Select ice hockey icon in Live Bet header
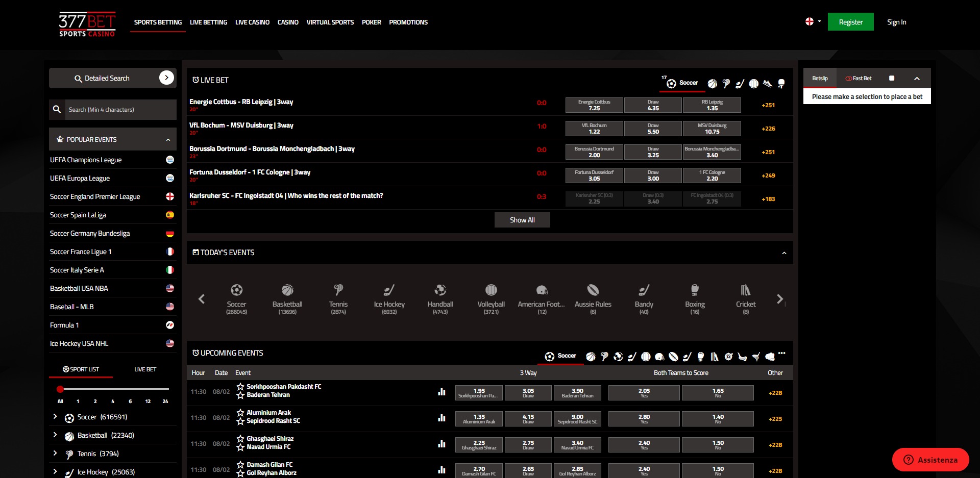Viewport: 980px width, 478px height. 740,84
